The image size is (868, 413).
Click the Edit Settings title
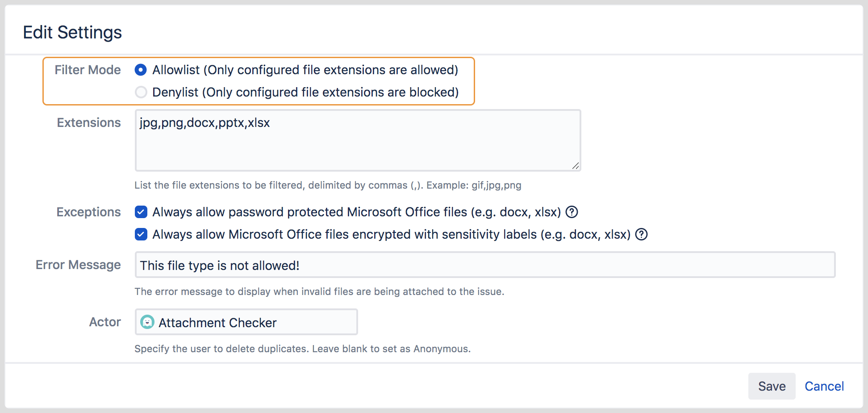click(x=72, y=32)
